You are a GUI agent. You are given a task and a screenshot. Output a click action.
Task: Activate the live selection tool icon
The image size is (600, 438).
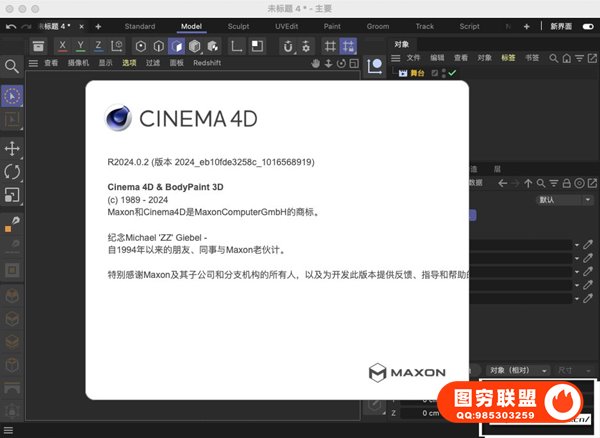pos(13,96)
